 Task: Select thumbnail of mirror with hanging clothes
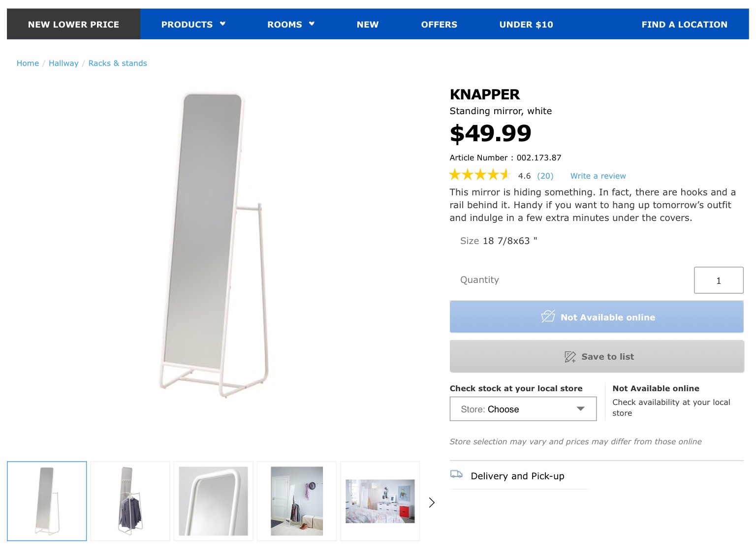pyautogui.click(x=130, y=501)
